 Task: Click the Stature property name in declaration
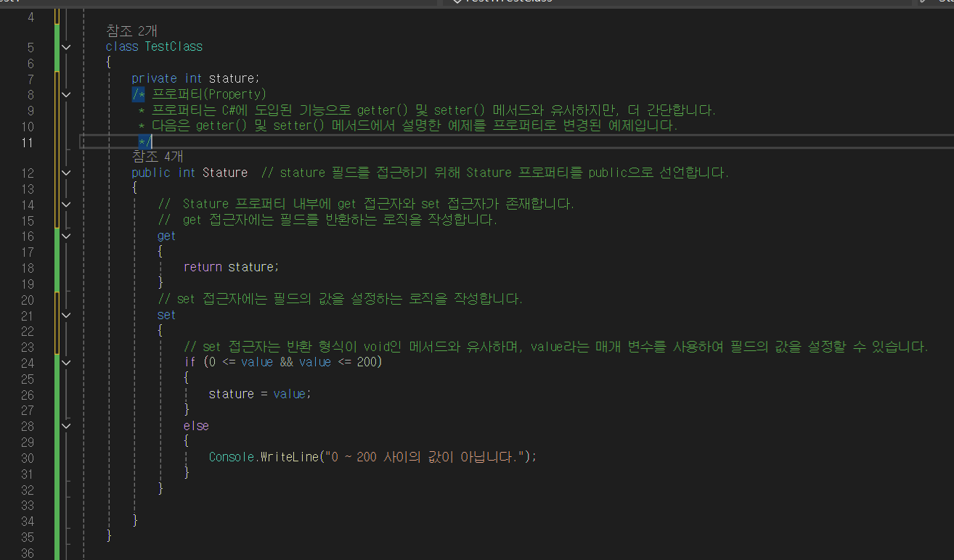point(224,173)
